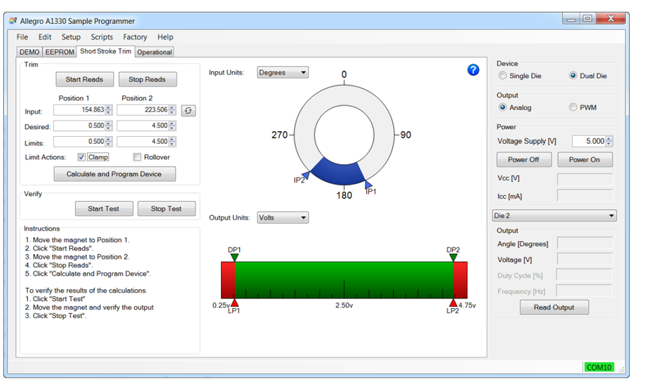Open the Scripts menu
Screen dimensions: 650x382
102,37
